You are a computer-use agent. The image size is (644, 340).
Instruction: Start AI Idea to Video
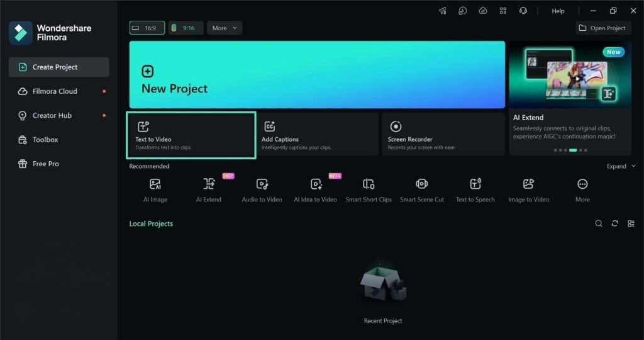(x=315, y=190)
